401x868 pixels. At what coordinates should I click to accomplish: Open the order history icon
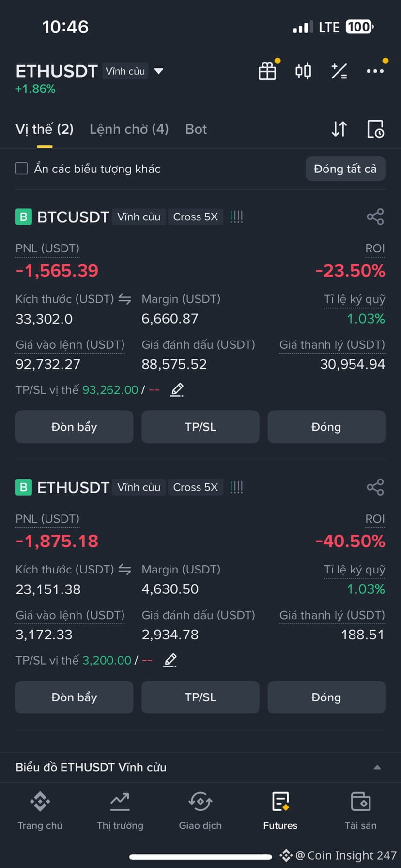[x=375, y=129]
